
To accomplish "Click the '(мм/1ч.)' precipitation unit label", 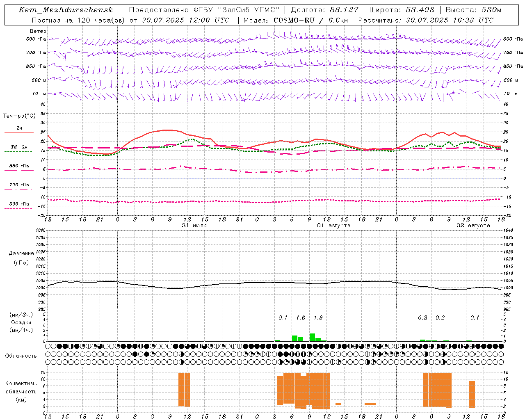I will click(x=21, y=330).
